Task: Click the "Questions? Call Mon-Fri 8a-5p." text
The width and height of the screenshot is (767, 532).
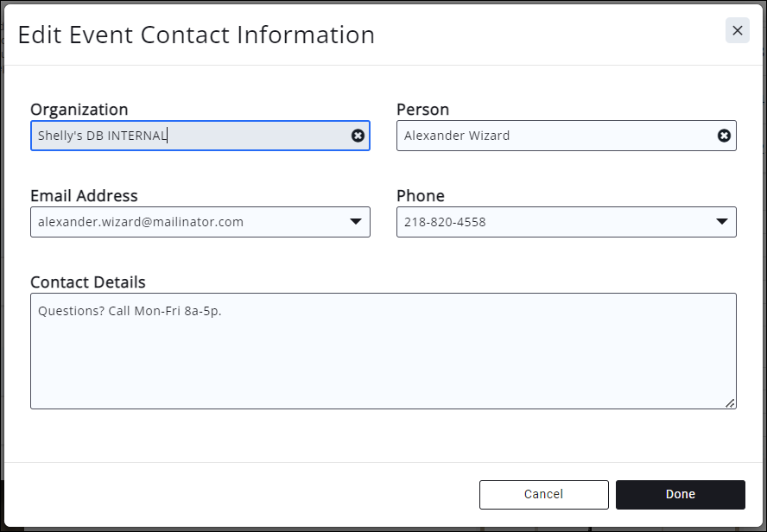Action: (130, 311)
